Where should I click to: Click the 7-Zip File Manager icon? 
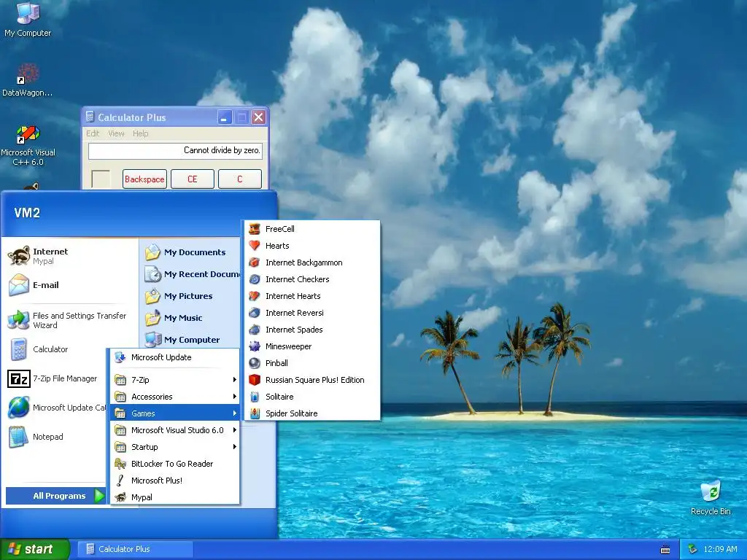pos(19,378)
